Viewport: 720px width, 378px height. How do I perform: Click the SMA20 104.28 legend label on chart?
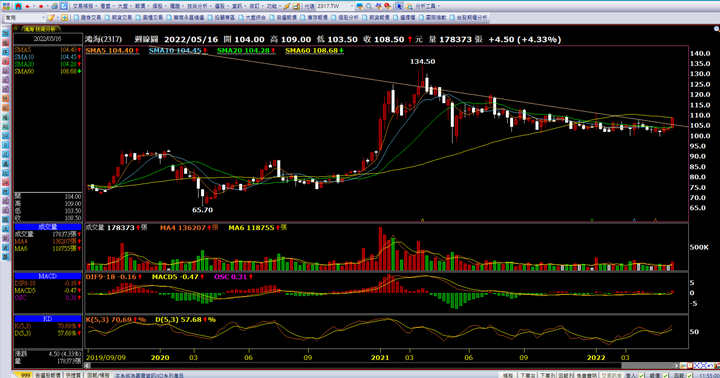tap(246, 50)
